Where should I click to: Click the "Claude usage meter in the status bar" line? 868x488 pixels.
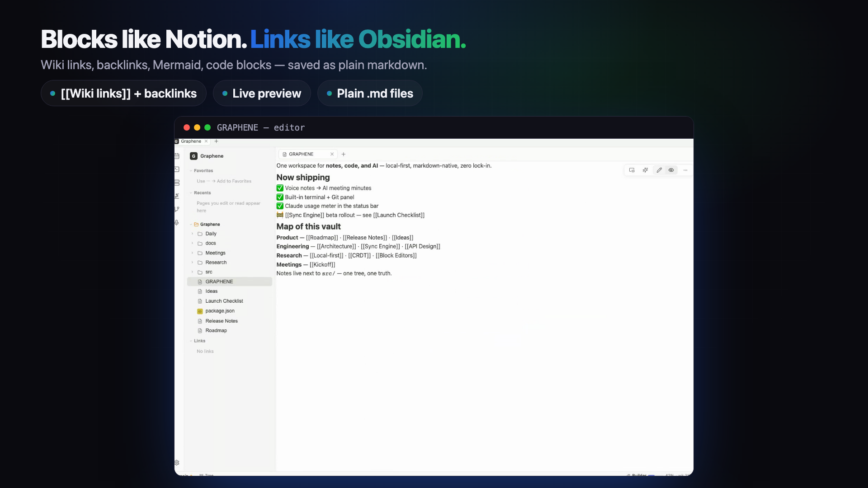pos(328,206)
